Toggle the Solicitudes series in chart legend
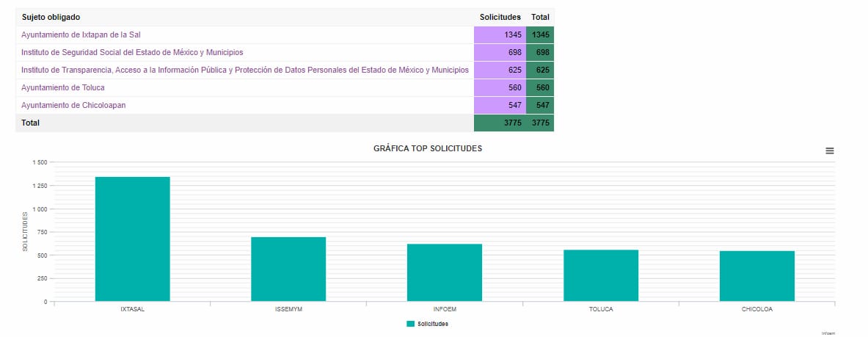Screen dimensions: 868x337 [433, 324]
